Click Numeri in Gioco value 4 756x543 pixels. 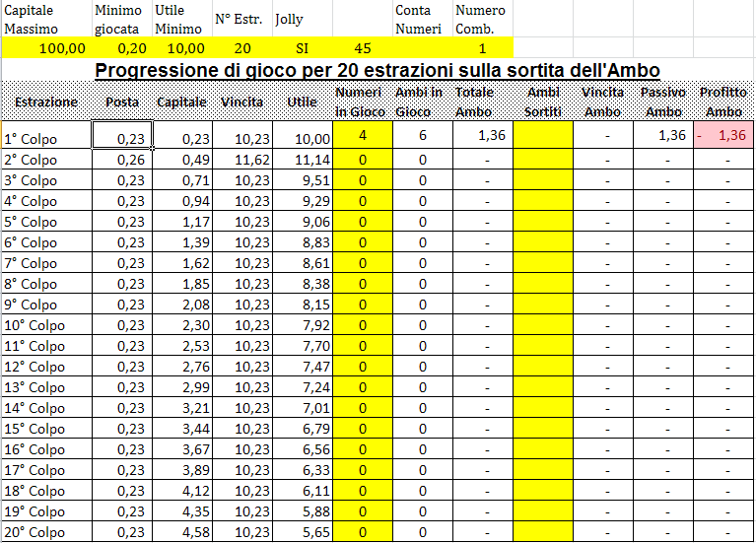pos(363,135)
